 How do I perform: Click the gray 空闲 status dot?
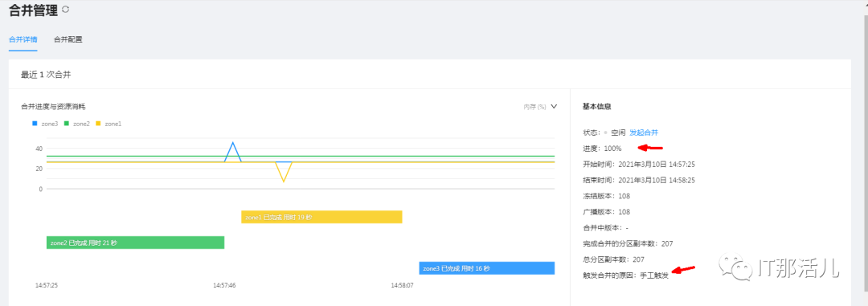click(606, 133)
